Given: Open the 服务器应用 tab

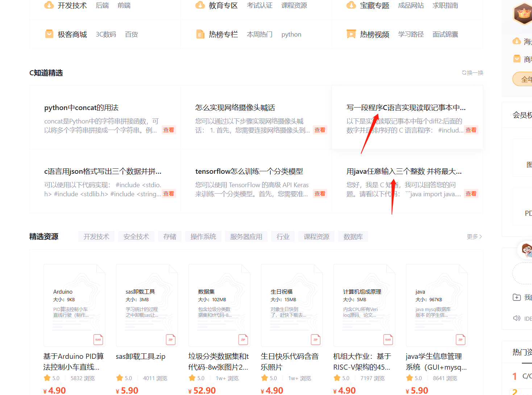Looking at the screenshot, I should point(246,236).
